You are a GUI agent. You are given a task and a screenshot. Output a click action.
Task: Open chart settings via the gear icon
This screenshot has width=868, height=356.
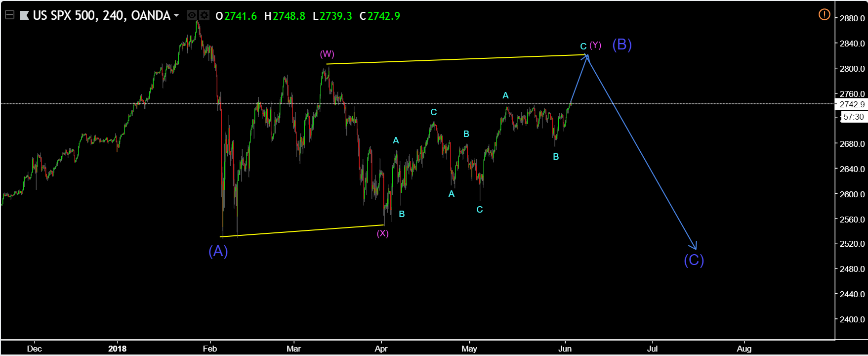204,15
